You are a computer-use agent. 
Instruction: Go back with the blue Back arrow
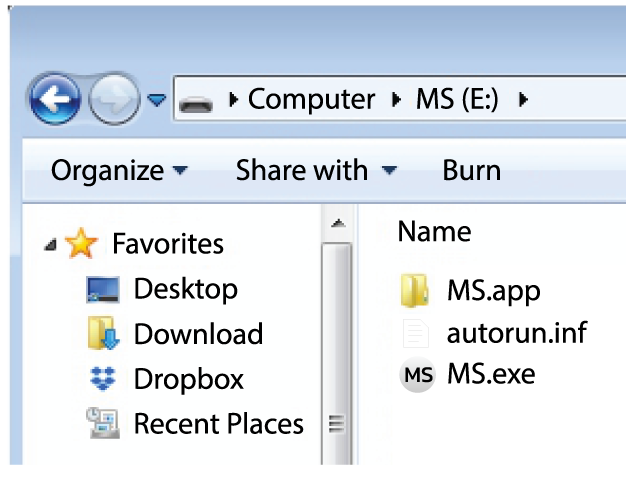point(55,99)
